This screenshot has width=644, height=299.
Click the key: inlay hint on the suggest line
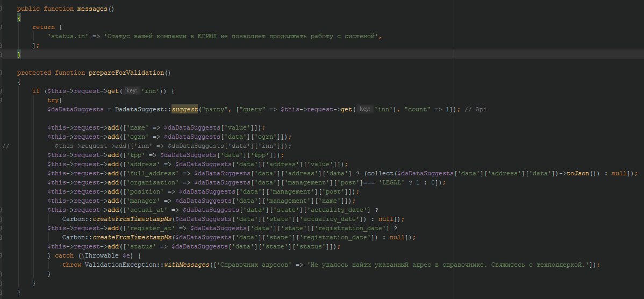364,110
